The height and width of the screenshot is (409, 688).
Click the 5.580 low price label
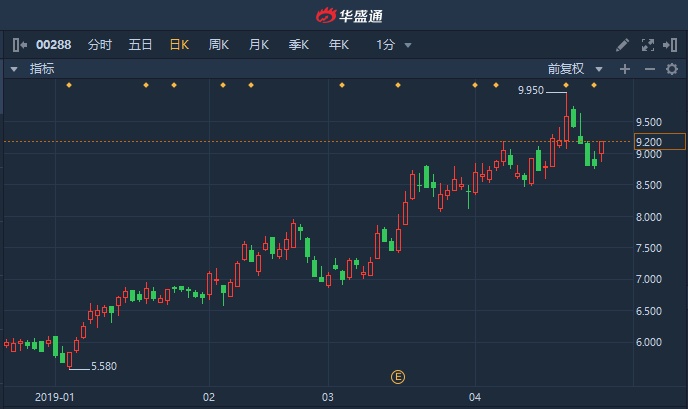(x=104, y=366)
